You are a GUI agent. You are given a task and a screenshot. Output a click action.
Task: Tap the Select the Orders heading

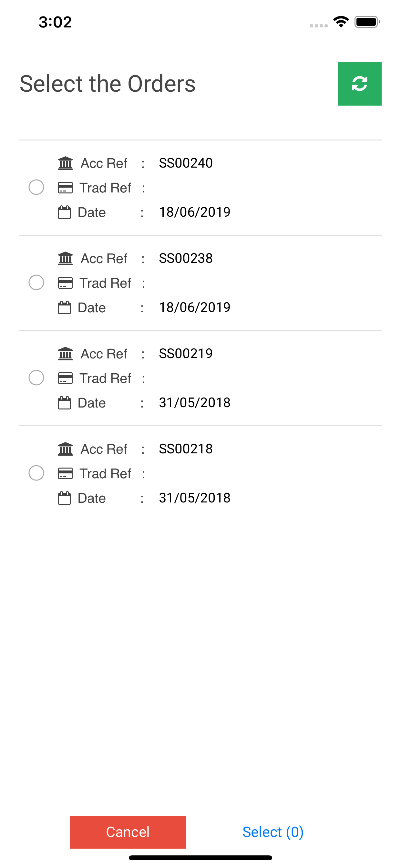(108, 84)
